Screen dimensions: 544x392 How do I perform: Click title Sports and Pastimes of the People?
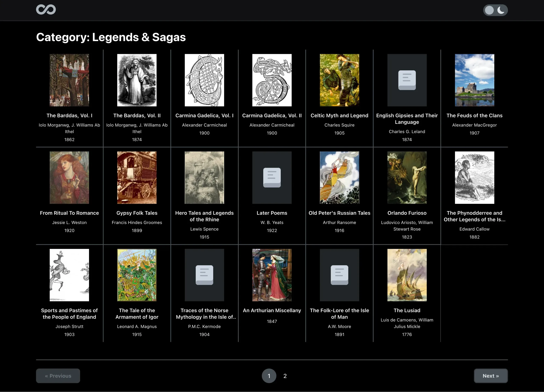[69, 314]
